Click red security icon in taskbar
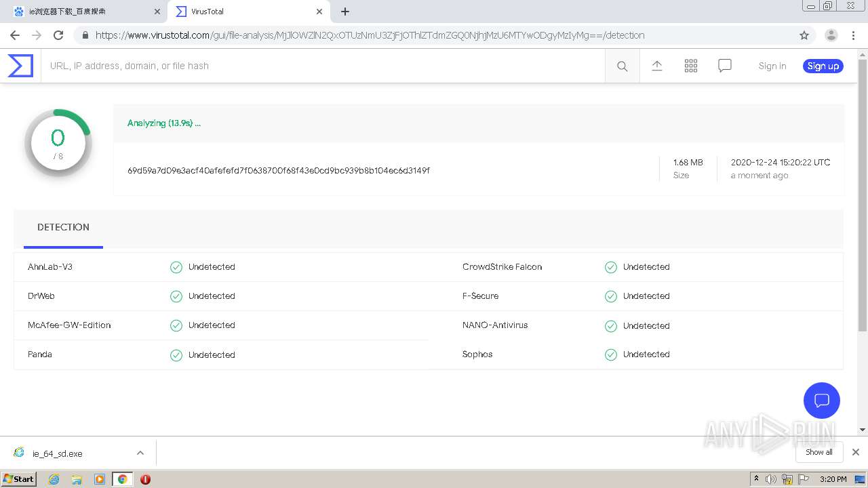 pyautogui.click(x=145, y=479)
